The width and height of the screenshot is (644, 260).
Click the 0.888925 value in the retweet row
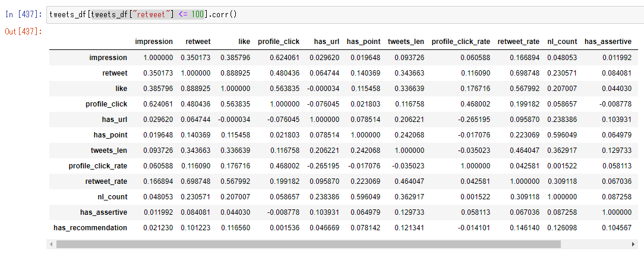tap(235, 73)
